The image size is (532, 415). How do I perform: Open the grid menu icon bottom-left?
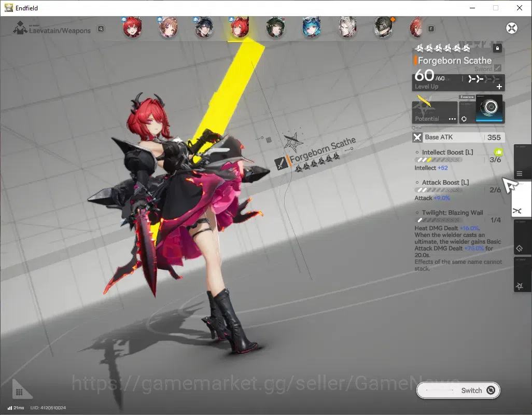click(x=20, y=392)
